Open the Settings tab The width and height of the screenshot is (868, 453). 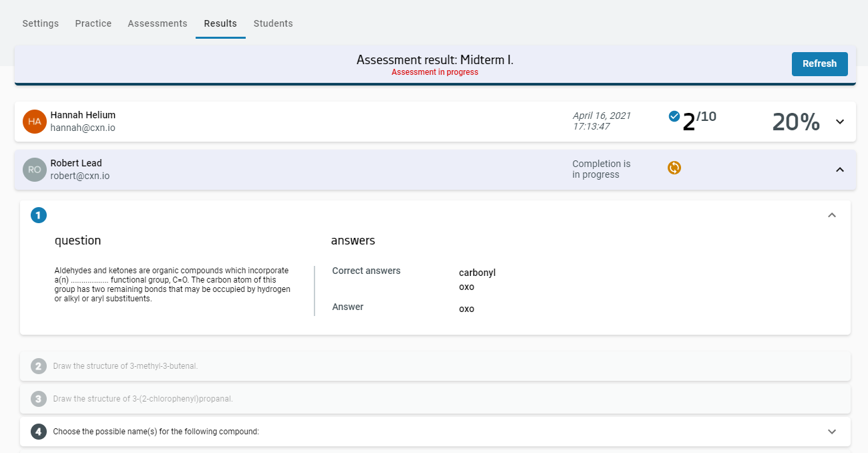[x=41, y=23]
